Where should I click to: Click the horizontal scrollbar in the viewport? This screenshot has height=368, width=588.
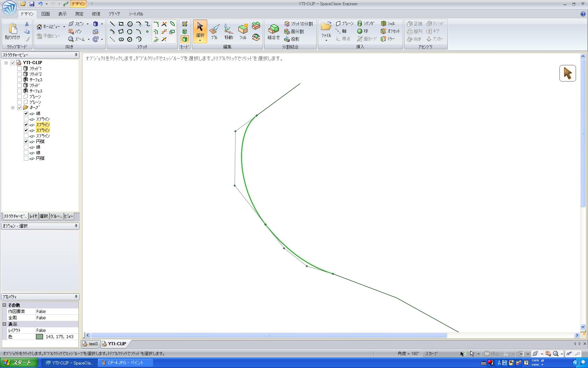[x=268, y=335]
